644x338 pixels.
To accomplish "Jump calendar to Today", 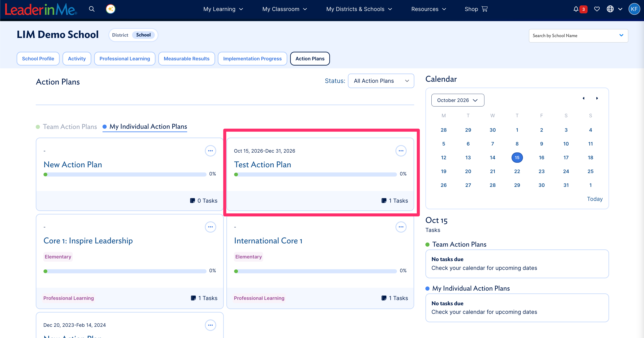I will click(594, 199).
